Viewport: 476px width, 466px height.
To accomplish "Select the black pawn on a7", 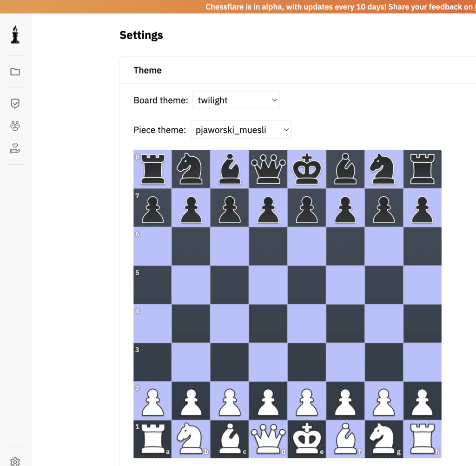I will pos(152,210).
